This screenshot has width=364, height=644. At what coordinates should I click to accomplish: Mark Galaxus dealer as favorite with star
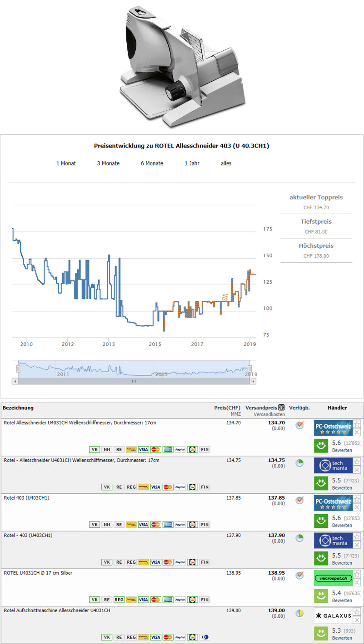click(x=357, y=612)
